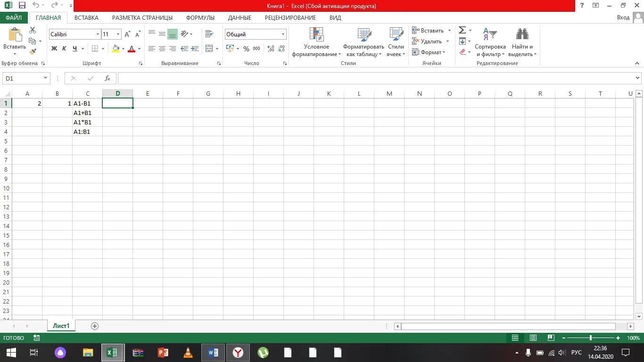Switch to the ВИД tab

tap(335, 18)
